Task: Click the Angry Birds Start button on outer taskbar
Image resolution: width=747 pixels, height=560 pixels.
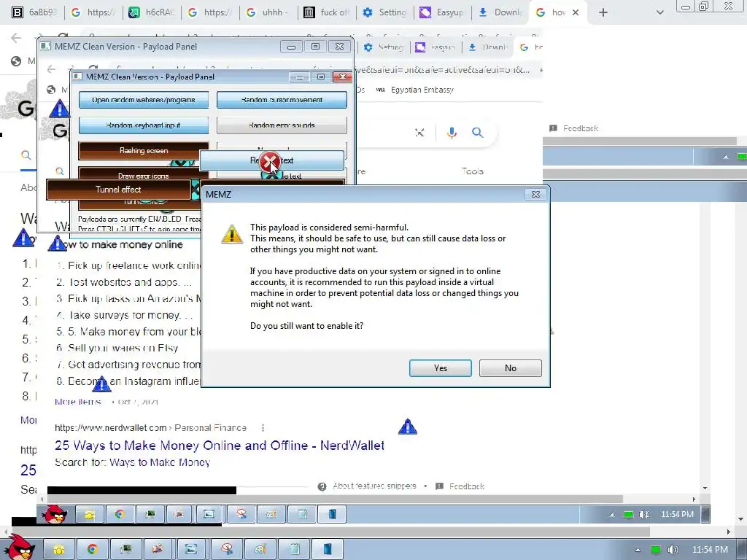Action: (19, 548)
